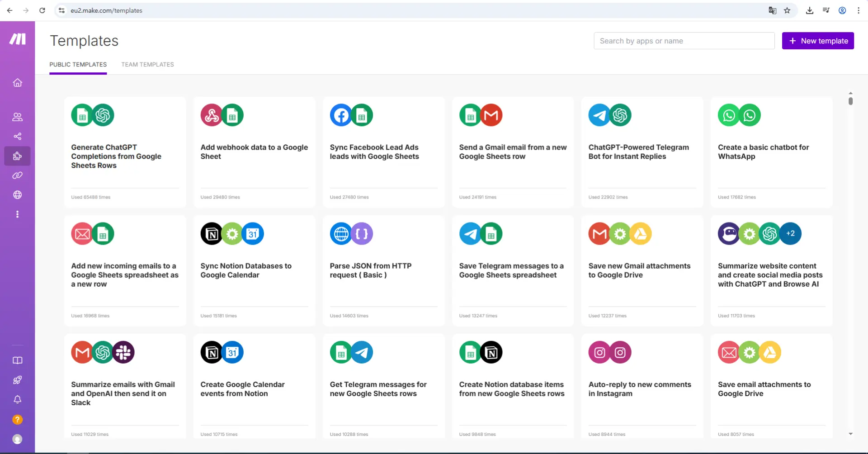
Task: Click the 'Used 17682 times' text
Action: tap(737, 197)
